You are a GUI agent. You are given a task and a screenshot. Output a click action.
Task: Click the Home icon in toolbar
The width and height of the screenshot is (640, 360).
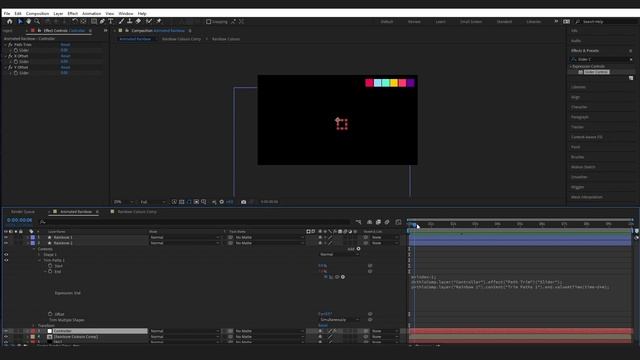[x=9, y=21]
